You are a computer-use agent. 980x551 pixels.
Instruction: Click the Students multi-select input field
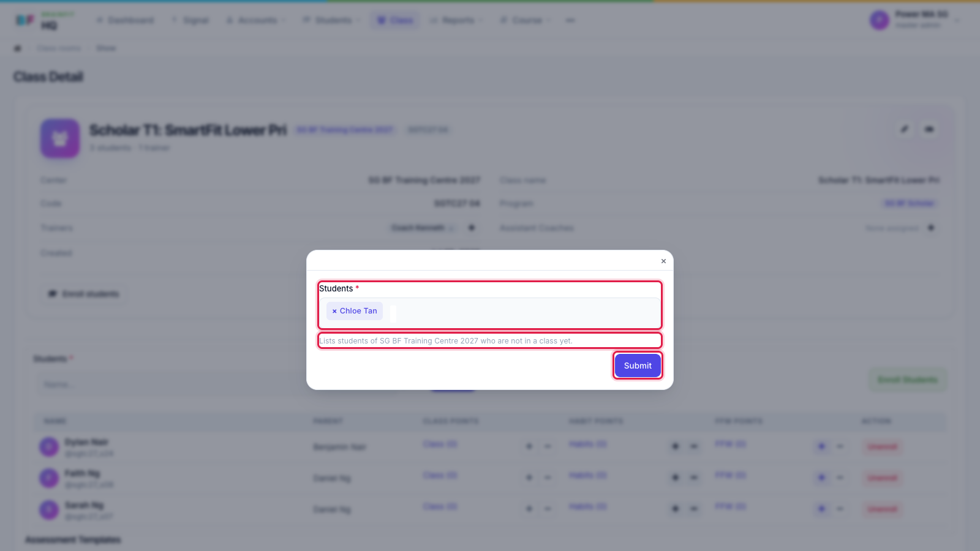(490, 313)
